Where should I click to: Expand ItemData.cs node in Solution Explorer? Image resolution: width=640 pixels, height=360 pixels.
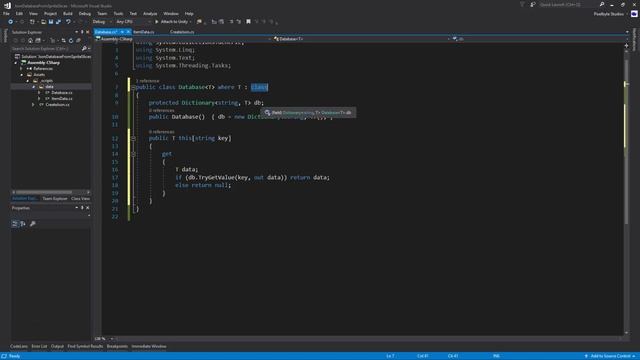(x=39, y=98)
